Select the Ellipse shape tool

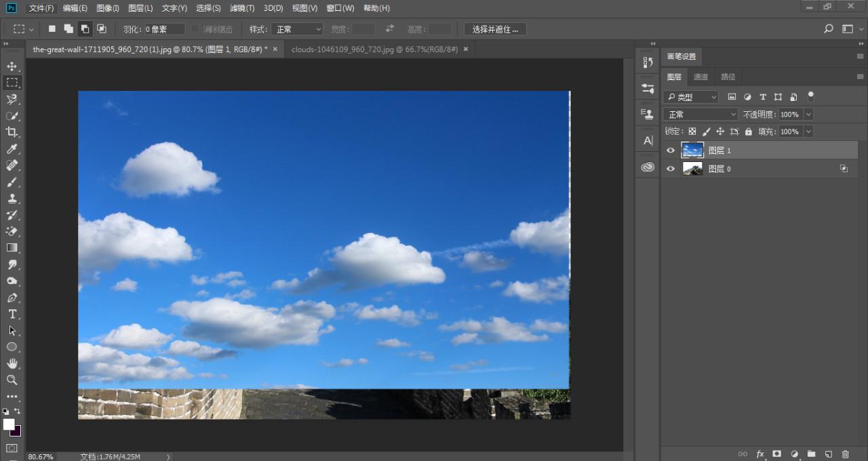point(12,347)
